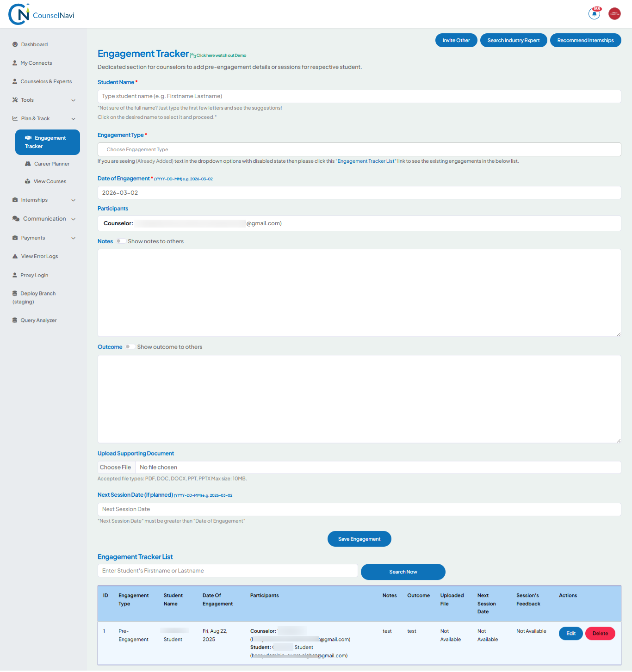Expand the Communication section

pos(43,218)
